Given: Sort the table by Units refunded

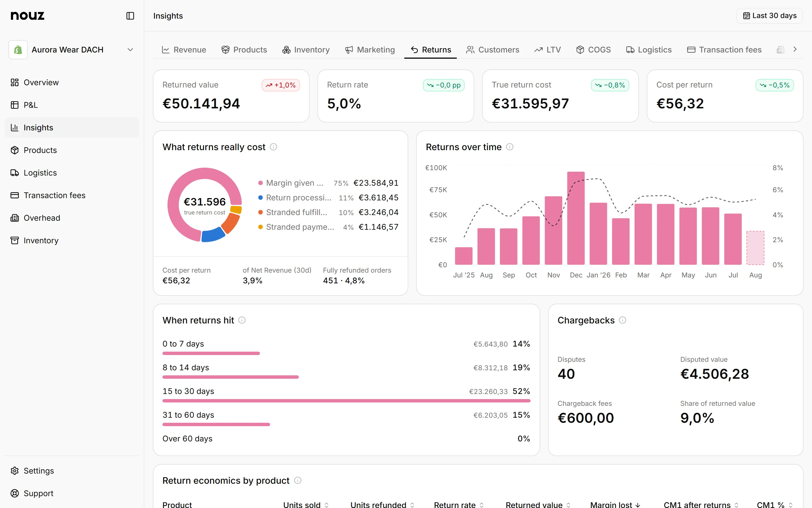Looking at the screenshot, I should pyautogui.click(x=383, y=505).
